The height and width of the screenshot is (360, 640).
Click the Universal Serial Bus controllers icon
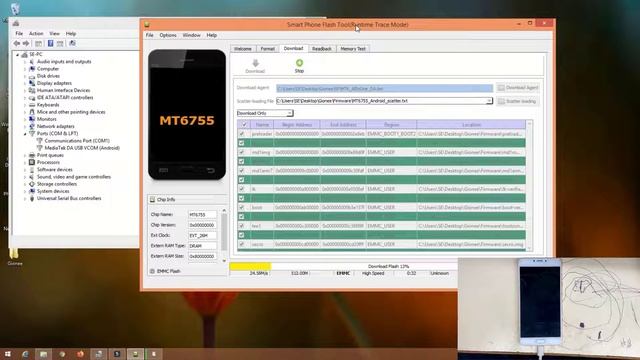32,198
